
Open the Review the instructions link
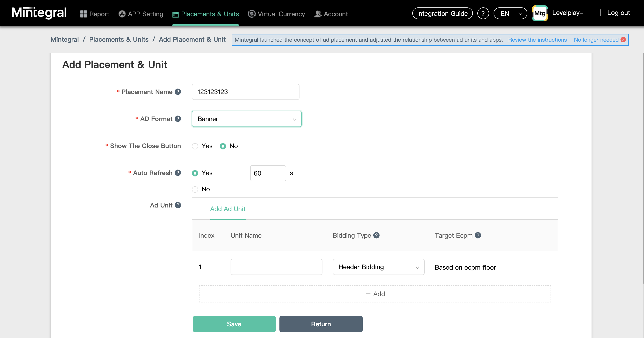pos(537,40)
